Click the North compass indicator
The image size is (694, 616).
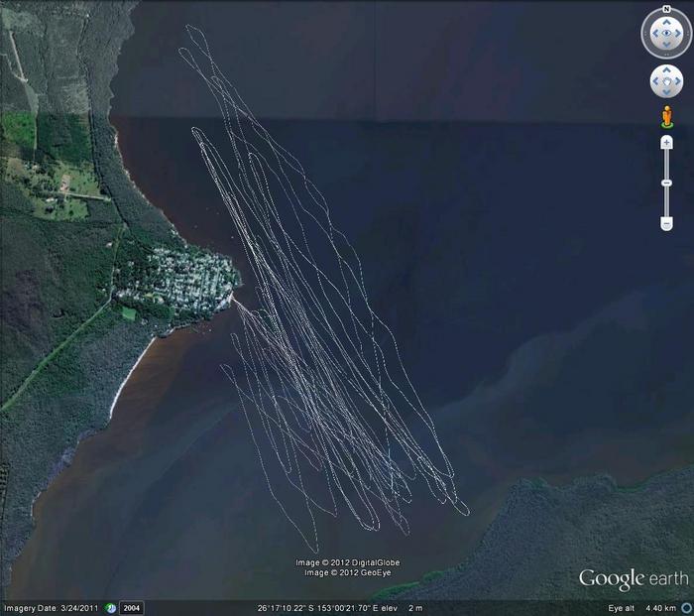[666, 9]
